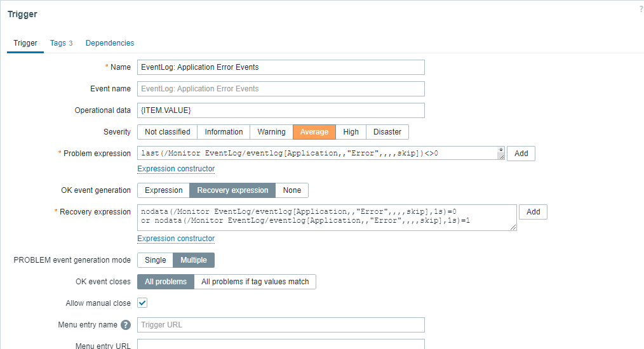Open Expression constructor under Problem expression
Screen dimensions: 644x349
tap(176, 169)
